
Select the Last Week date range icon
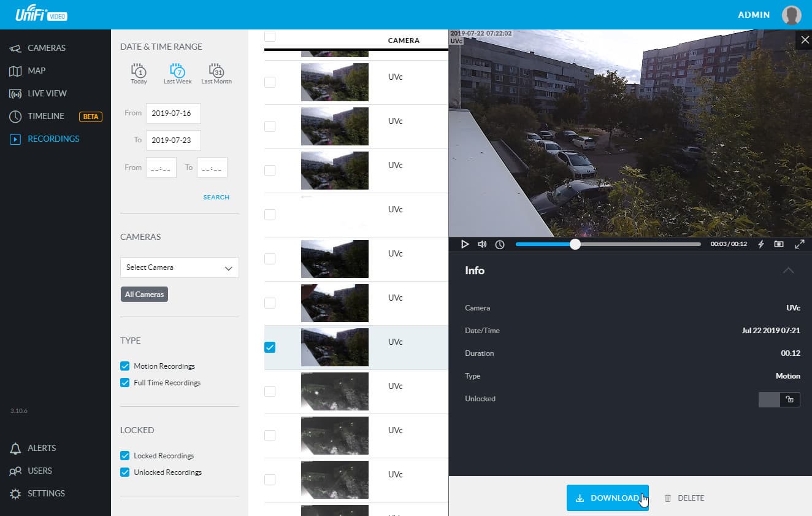(x=177, y=74)
